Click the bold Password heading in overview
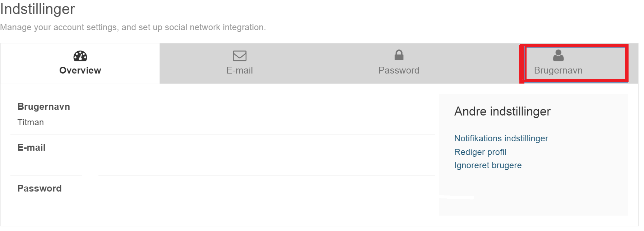Viewport: 644px width, 231px height. (40, 188)
